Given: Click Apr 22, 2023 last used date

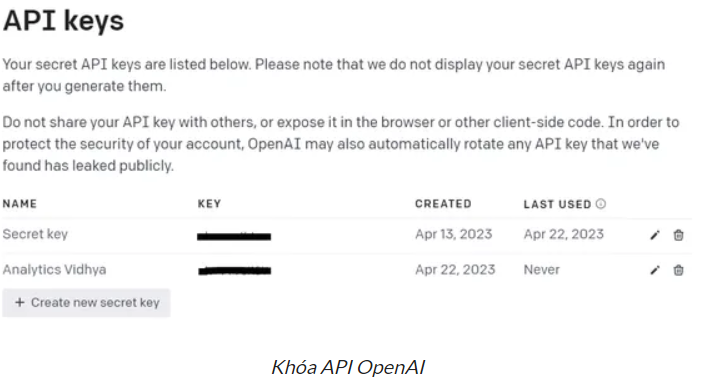Looking at the screenshot, I should [564, 234].
